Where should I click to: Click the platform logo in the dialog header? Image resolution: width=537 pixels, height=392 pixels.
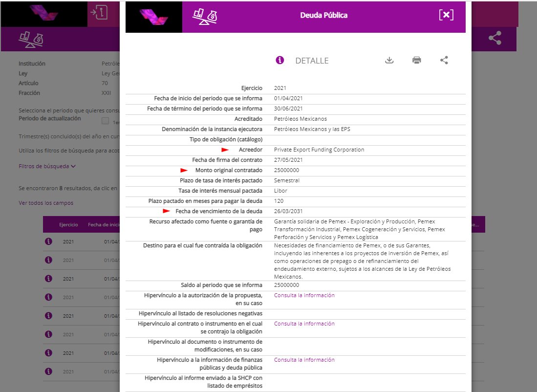(x=154, y=17)
